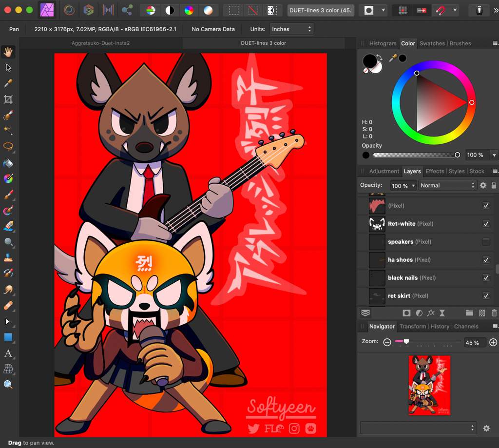Activate the Zoom magnifier tool
499x448 pixels.
coord(8,385)
